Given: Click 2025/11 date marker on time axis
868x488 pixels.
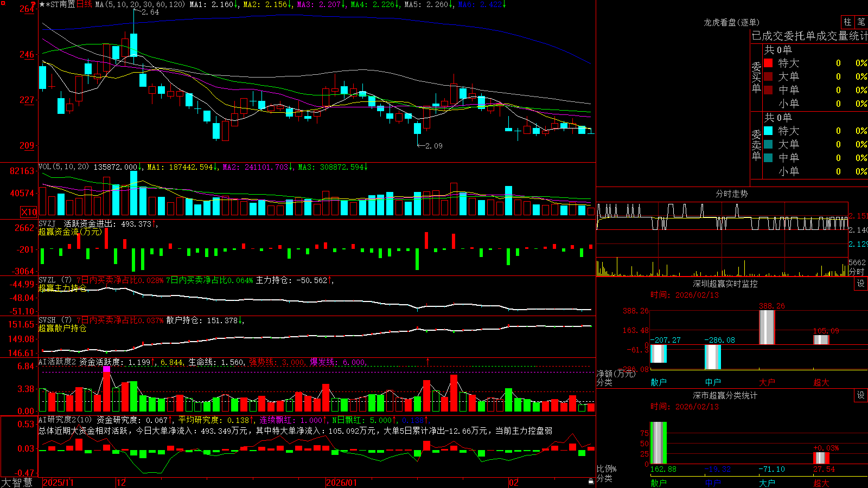Looking at the screenshot, I should click(x=58, y=483).
